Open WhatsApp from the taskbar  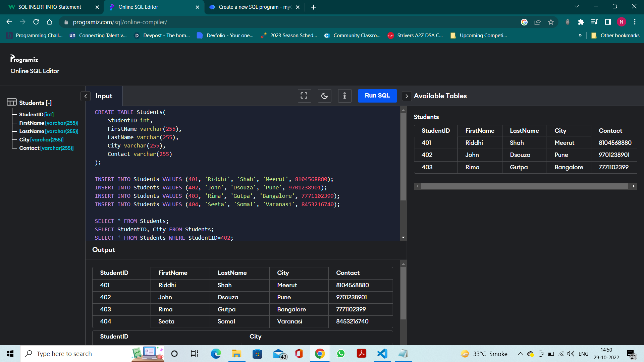click(x=341, y=354)
